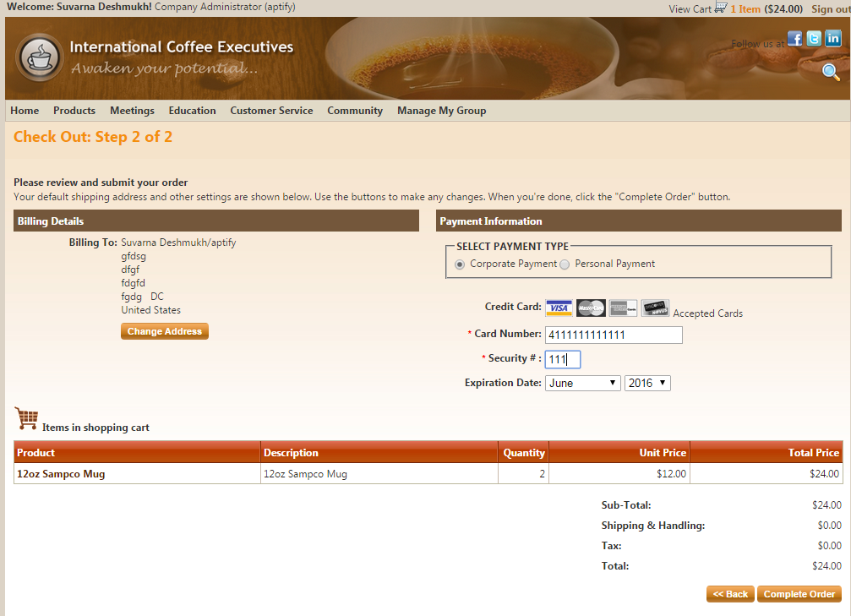Image resolution: width=851 pixels, height=616 pixels.
Task: Click the Billing Details header
Action: 216,221
